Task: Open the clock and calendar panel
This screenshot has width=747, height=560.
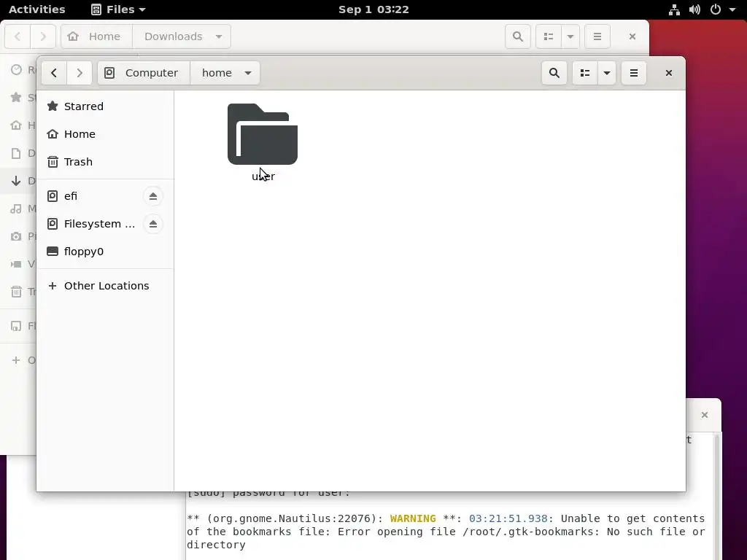Action: [x=373, y=9]
